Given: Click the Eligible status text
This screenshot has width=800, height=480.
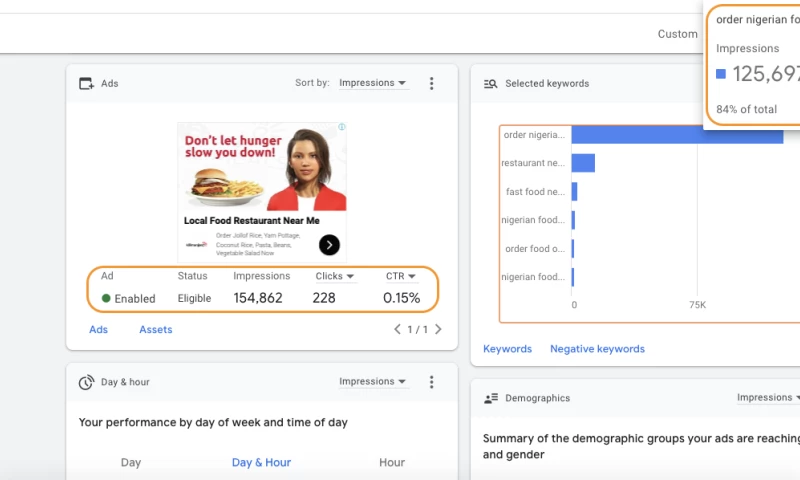Looking at the screenshot, I should pyautogui.click(x=194, y=298).
